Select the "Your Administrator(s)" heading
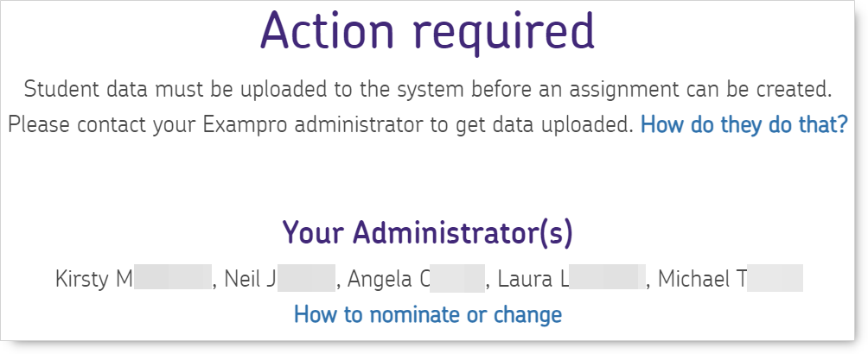 coord(427,232)
